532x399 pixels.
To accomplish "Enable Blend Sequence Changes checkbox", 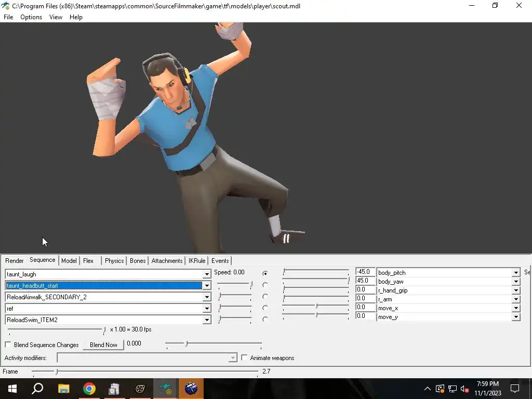I will tap(8, 345).
